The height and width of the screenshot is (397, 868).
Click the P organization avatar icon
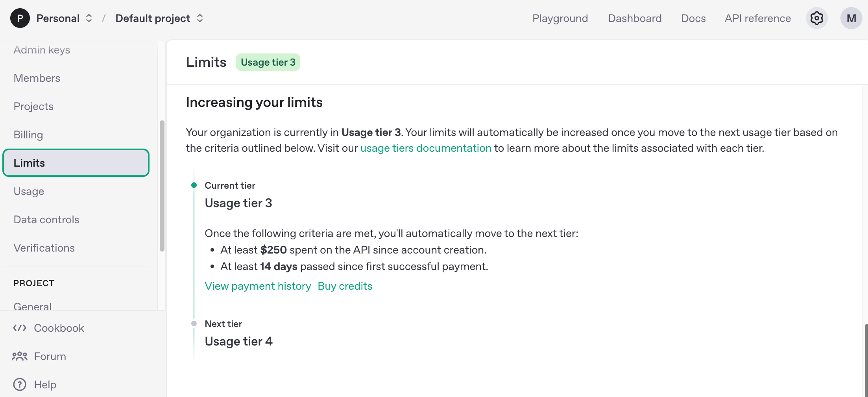[x=20, y=18]
